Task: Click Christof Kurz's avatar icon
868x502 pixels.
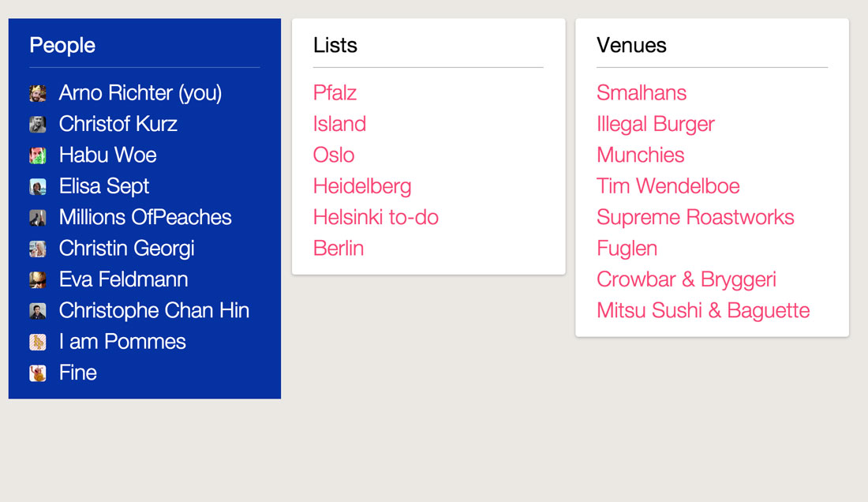Action: click(x=38, y=124)
